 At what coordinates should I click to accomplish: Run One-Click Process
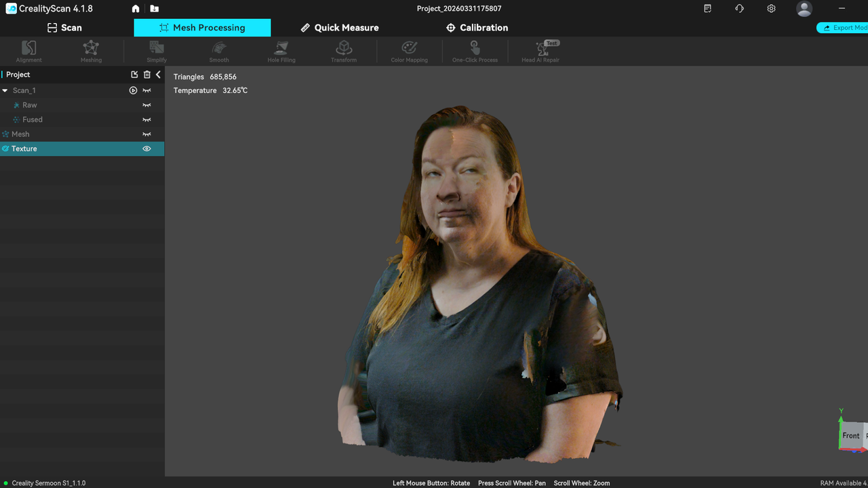tap(475, 51)
